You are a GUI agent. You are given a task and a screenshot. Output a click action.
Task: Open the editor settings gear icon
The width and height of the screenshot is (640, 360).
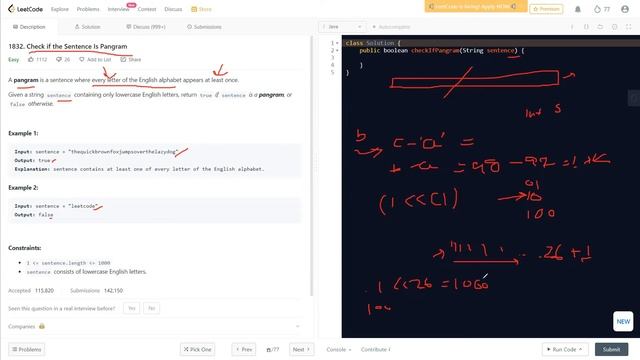point(614,27)
